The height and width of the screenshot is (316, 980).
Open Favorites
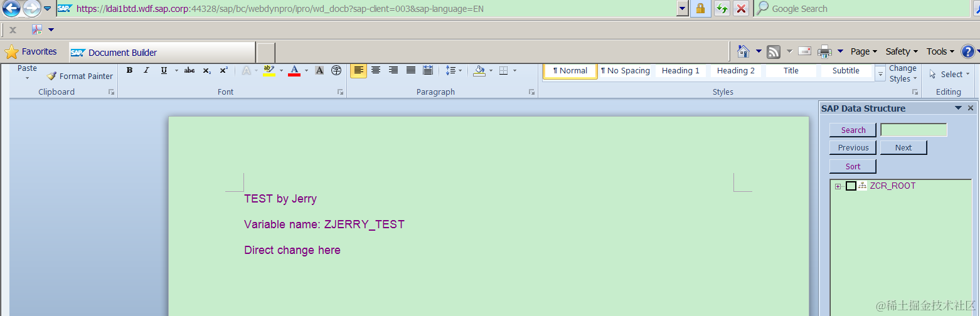point(31,52)
